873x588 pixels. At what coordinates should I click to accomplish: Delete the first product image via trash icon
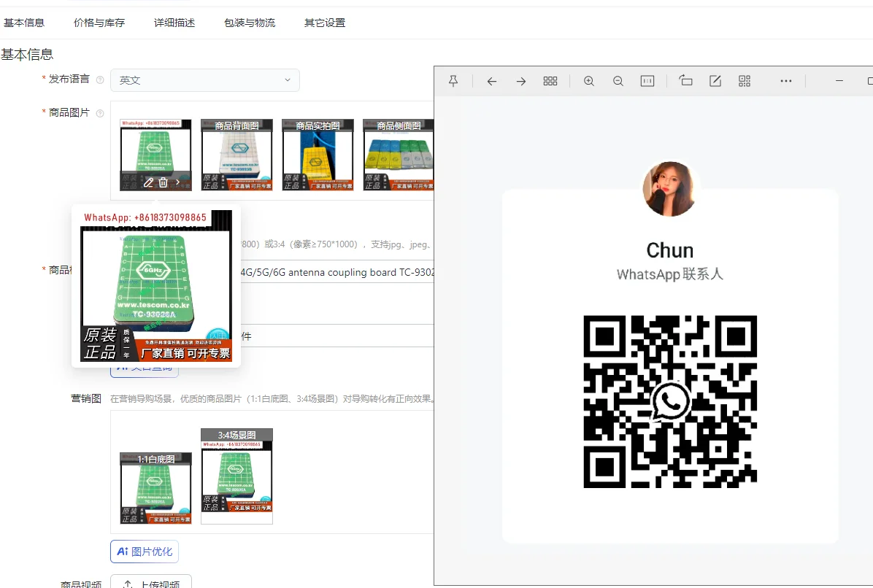click(x=164, y=182)
